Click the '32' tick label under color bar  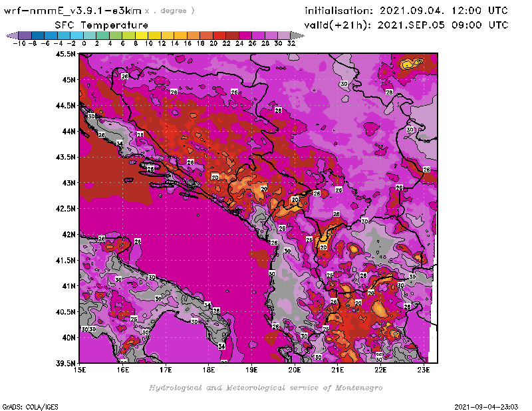click(291, 43)
